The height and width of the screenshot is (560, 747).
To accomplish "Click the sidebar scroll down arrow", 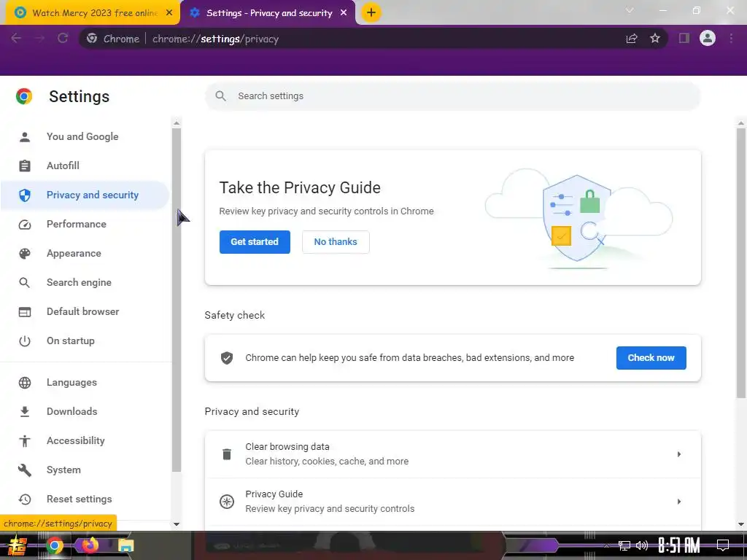I will (x=177, y=524).
